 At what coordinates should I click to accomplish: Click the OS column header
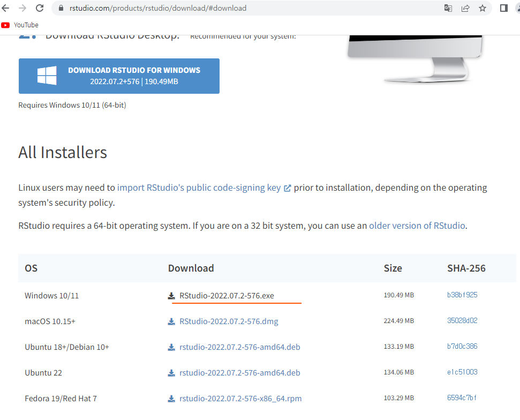(x=31, y=268)
